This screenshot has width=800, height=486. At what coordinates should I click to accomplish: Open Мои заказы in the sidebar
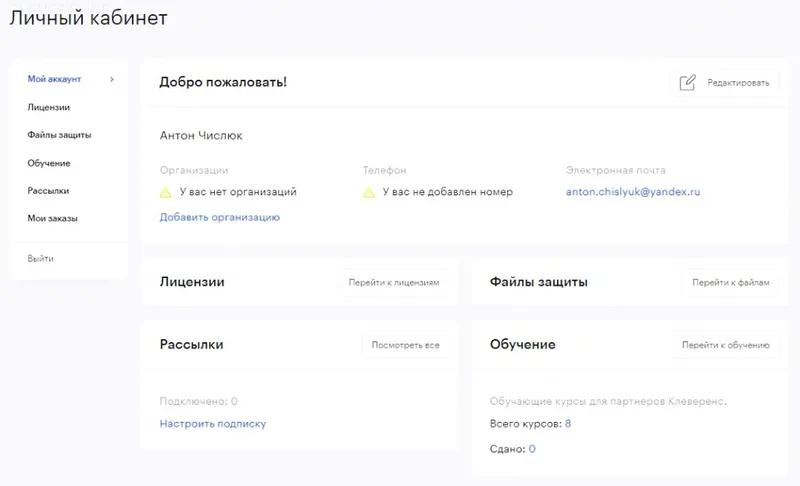(x=52, y=218)
